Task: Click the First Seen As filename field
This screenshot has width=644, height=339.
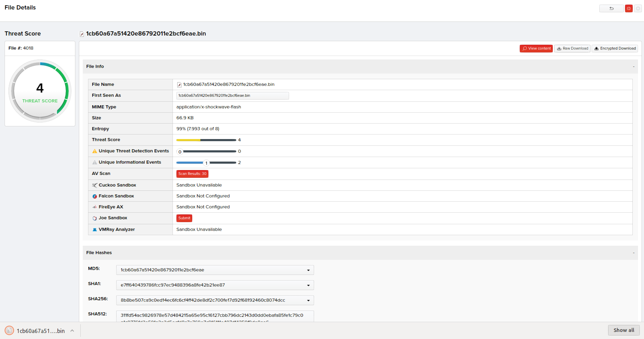Action: point(232,96)
